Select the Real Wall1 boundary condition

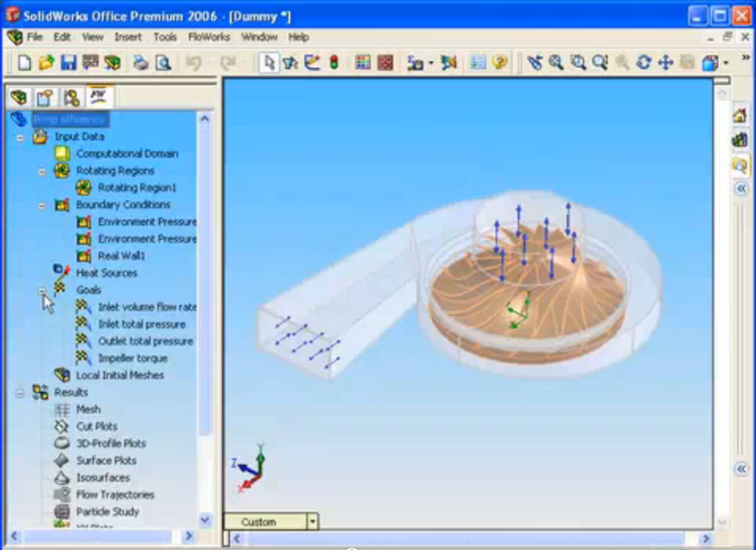[x=121, y=256]
